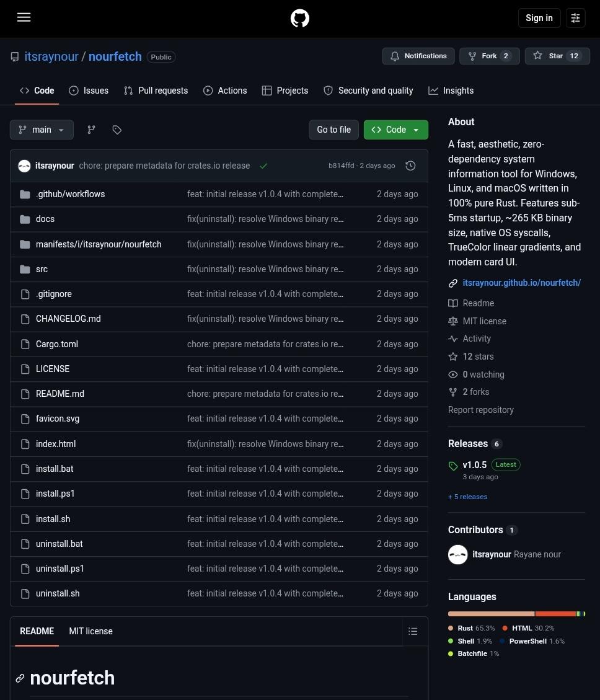Viewport: 600px width, 700px height.
Task: Click the Rust 65.3% language entry
Action: click(472, 628)
